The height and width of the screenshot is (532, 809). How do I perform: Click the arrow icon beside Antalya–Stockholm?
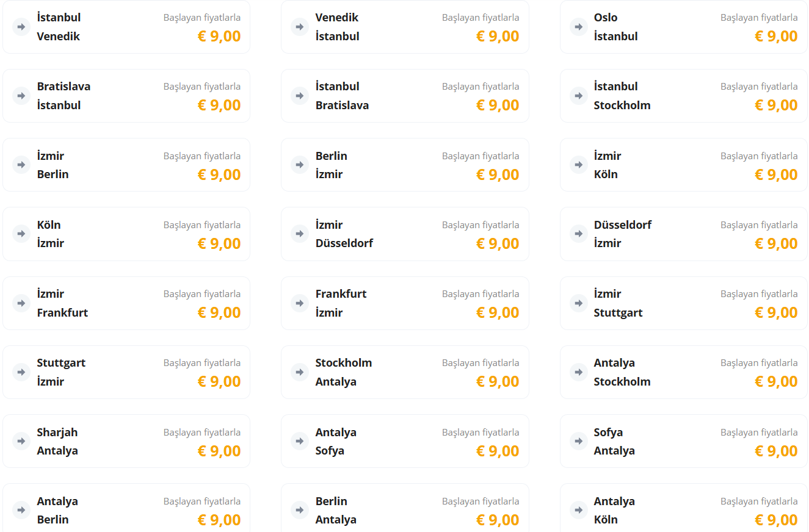point(578,372)
